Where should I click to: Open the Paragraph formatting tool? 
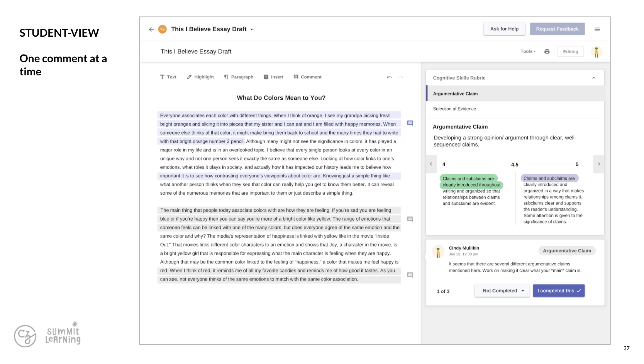click(x=239, y=77)
